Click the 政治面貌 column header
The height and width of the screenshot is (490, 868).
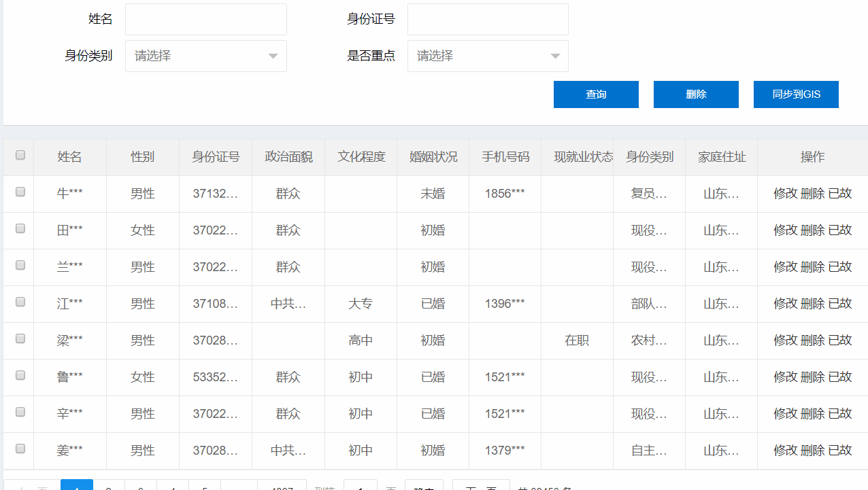coord(288,157)
